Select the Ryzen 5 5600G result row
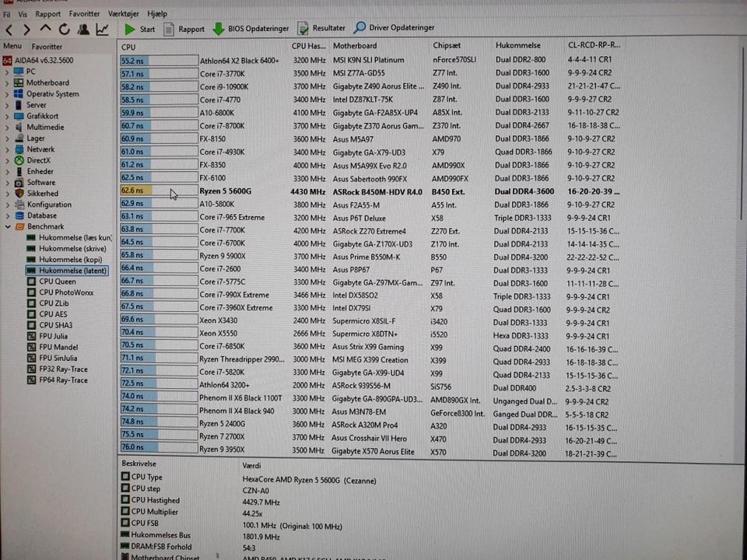Viewport: 747px width, 560px height. pyautogui.click(x=370, y=191)
